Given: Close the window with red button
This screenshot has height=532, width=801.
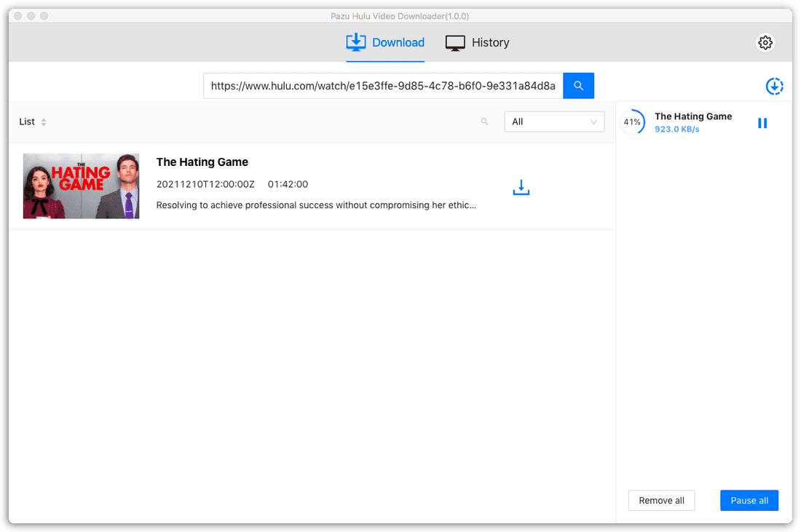Looking at the screenshot, I should tap(18, 16).
